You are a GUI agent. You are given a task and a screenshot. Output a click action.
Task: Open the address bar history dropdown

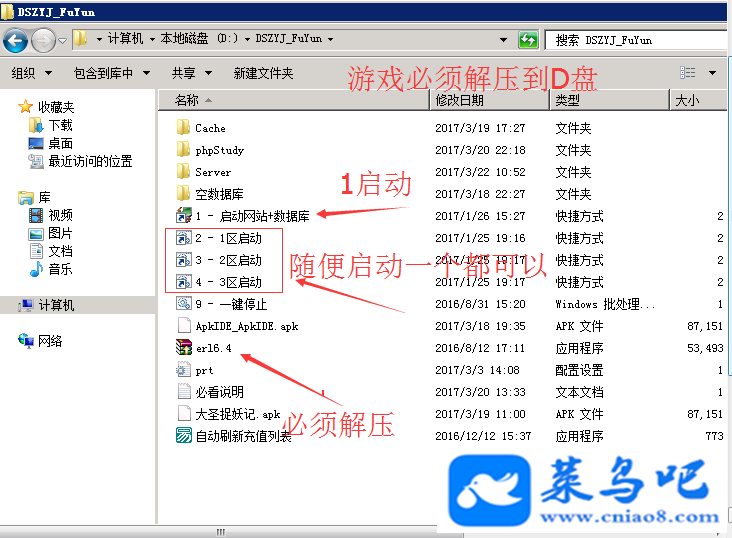click(x=503, y=40)
